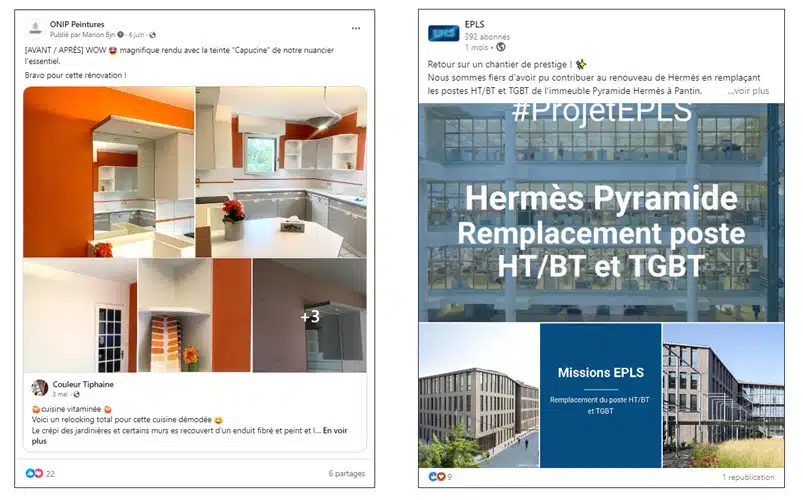Click the LinkedIn reaction icons showing 9
Screen dimensions: 803x500
pos(437,477)
